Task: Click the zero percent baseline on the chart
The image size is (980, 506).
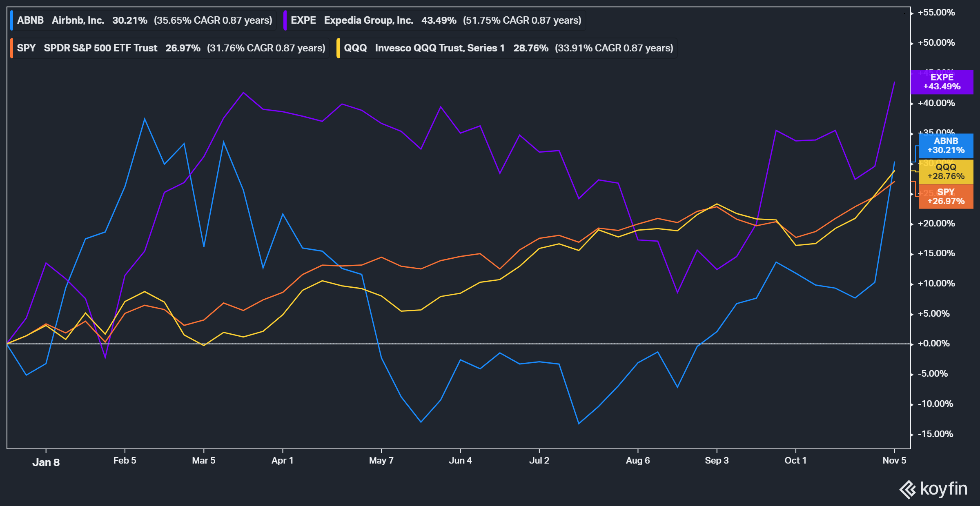Action: (x=490, y=344)
